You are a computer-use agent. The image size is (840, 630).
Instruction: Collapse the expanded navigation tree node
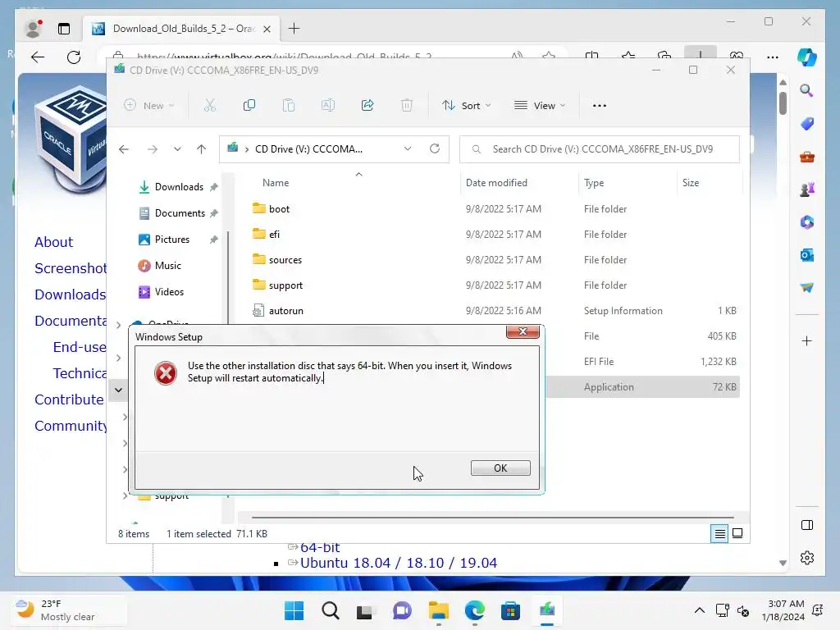[118, 390]
